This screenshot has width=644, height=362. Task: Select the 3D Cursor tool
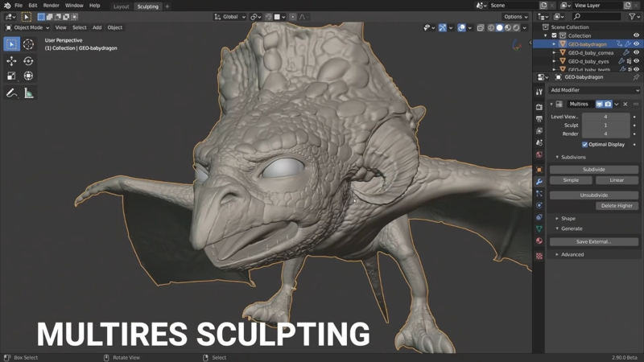[x=28, y=44]
